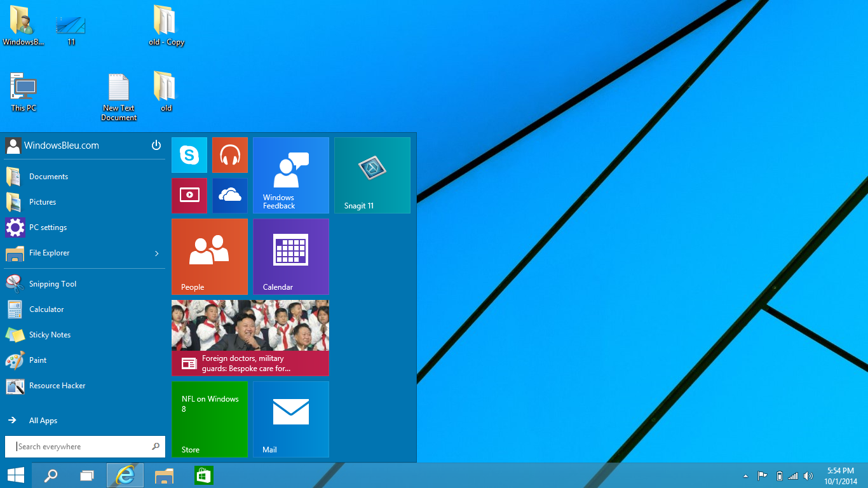Open the Video tile
The height and width of the screenshot is (488, 868).
coord(189,196)
